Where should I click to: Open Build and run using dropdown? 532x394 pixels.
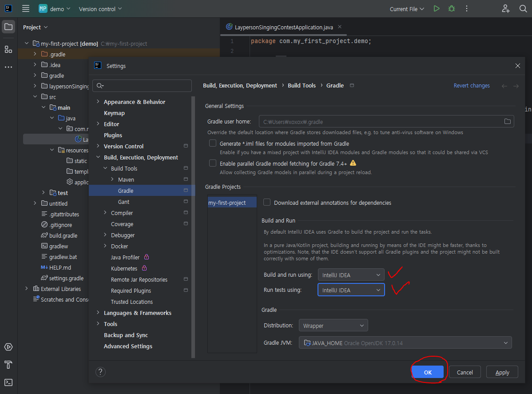351,275
